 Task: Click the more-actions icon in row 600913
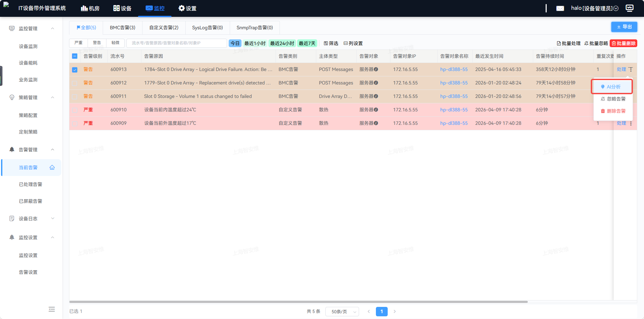point(631,69)
